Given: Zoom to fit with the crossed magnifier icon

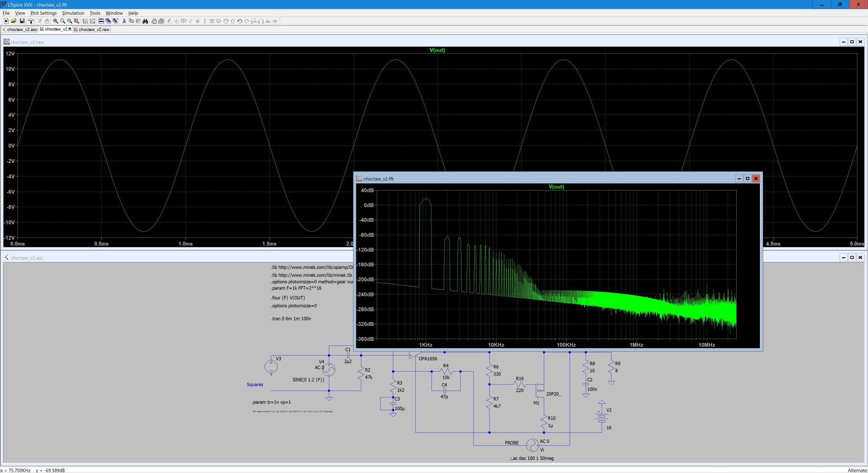Looking at the screenshot, I should click(77, 21).
